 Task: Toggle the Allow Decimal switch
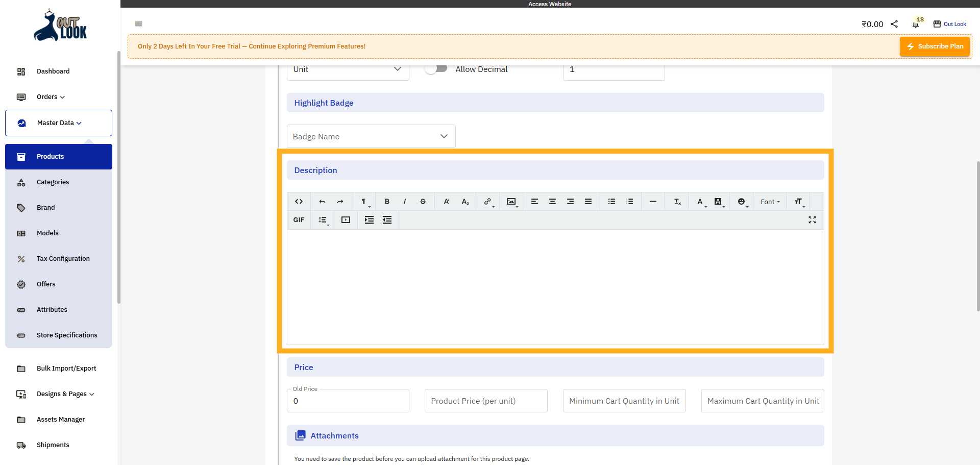(436, 69)
